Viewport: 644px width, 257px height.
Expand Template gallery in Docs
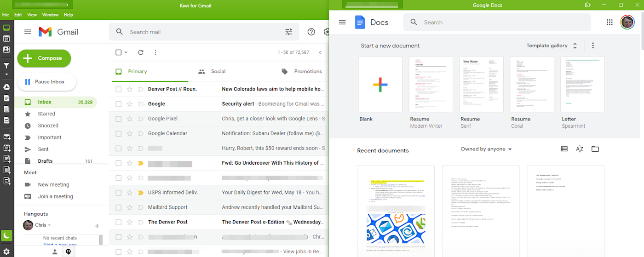552,46
